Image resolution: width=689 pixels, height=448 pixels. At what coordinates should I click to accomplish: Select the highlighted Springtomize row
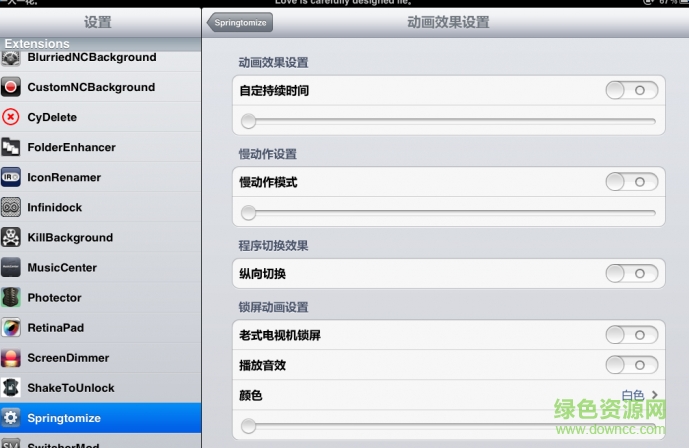click(x=101, y=418)
